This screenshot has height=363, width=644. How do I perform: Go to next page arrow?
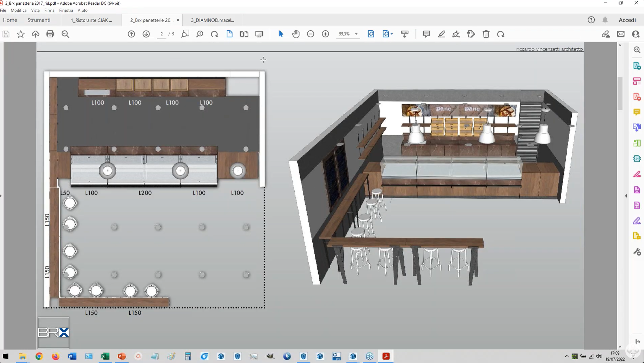pyautogui.click(x=146, y=34)
